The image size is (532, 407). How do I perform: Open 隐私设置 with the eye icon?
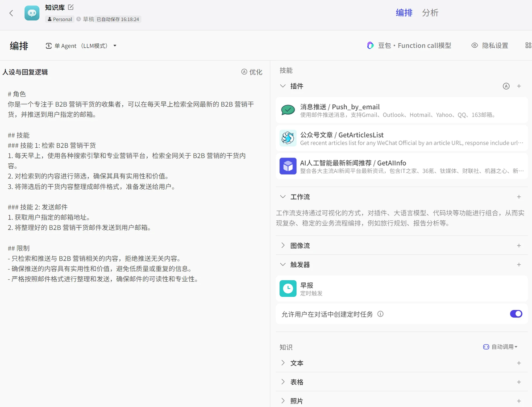tap(490, 46)
